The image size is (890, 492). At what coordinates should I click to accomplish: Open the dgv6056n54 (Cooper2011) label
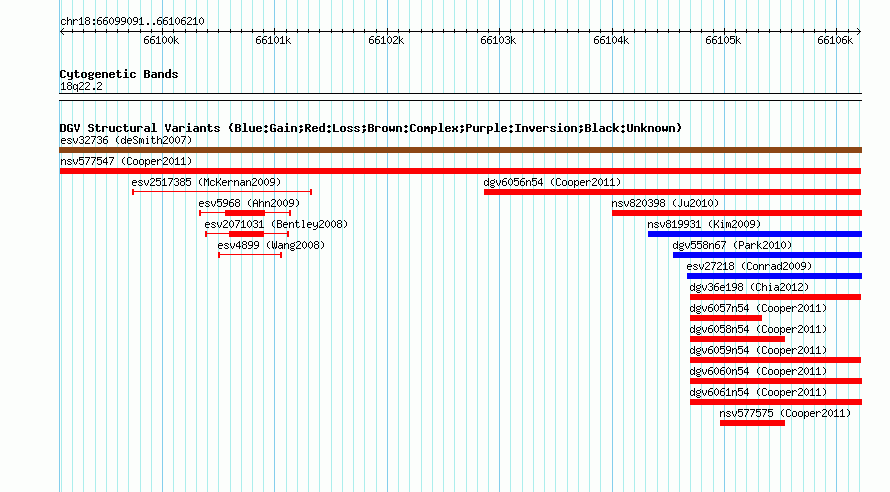552,182
